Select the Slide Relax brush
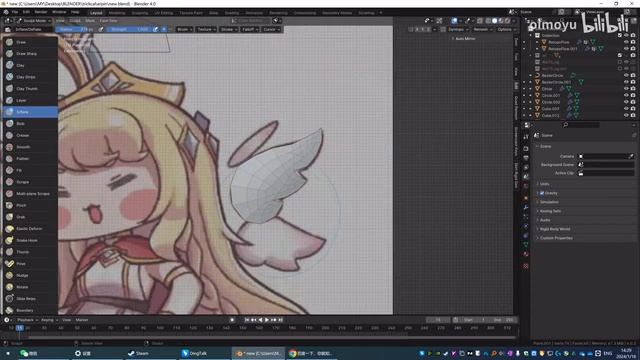This screenshot has width=640, height=360. tap(31, 299)
